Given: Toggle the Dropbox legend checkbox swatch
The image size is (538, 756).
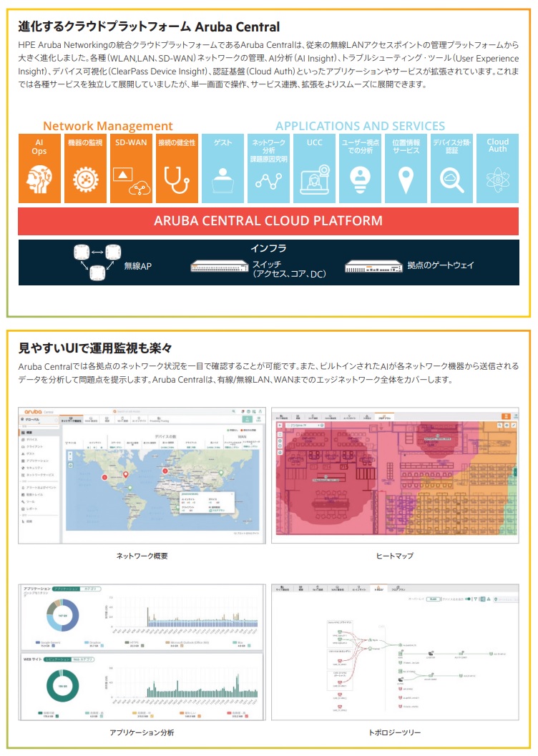Looking at the screenshot, I should (102, 646).
